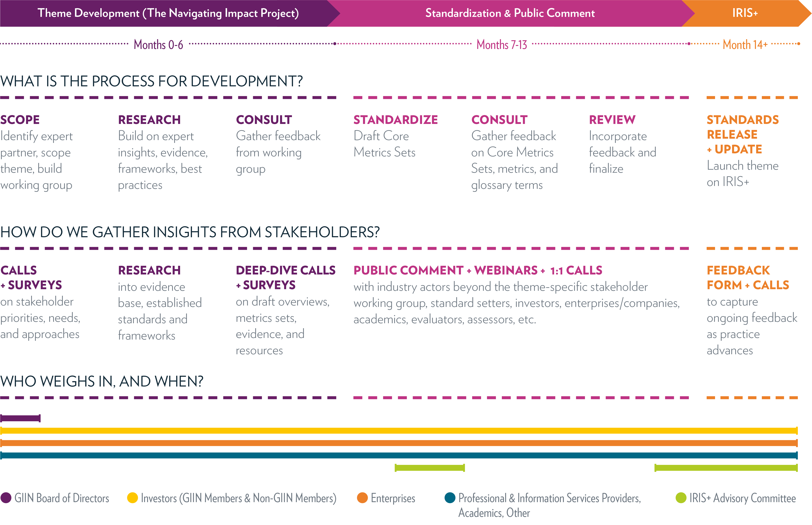The width and height of the screenshot is (812, 525).
Task: Click the Months 7-13 timeline label
Action: tap(502, 45)
